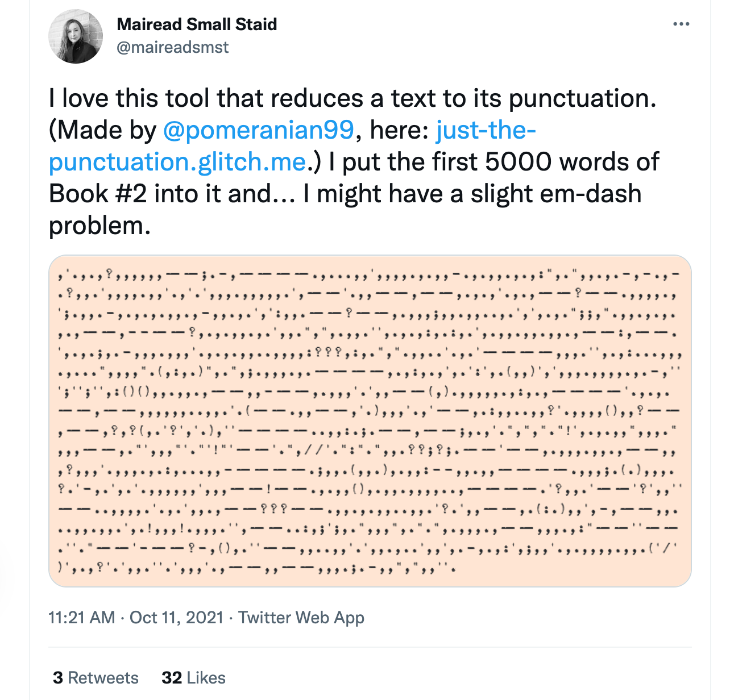Screen dimensions: 730x700
Task: Click the 11:21 AM time portion
Action: pyautogui.click(x=81, y=618)
